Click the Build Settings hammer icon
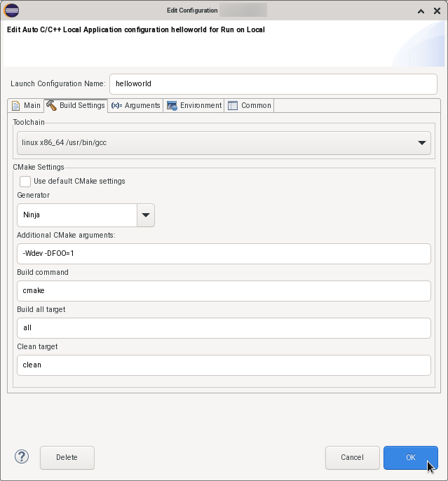 pos(51,105)
